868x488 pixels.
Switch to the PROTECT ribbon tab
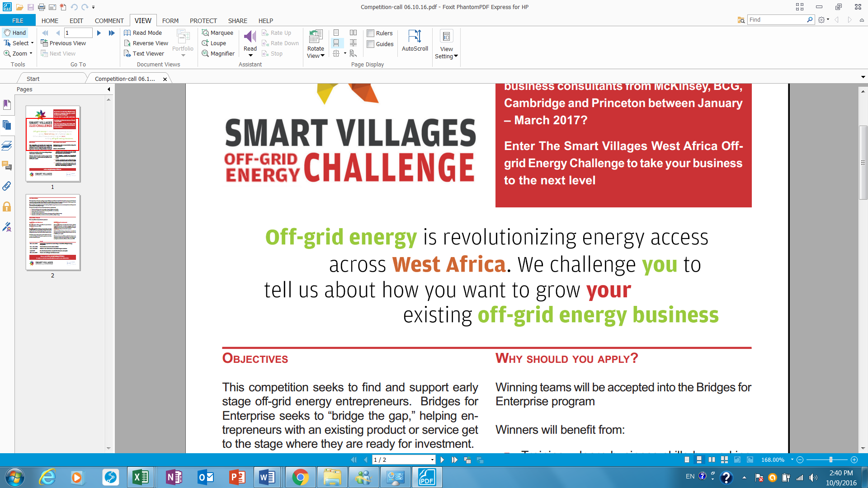coord(203,20)
